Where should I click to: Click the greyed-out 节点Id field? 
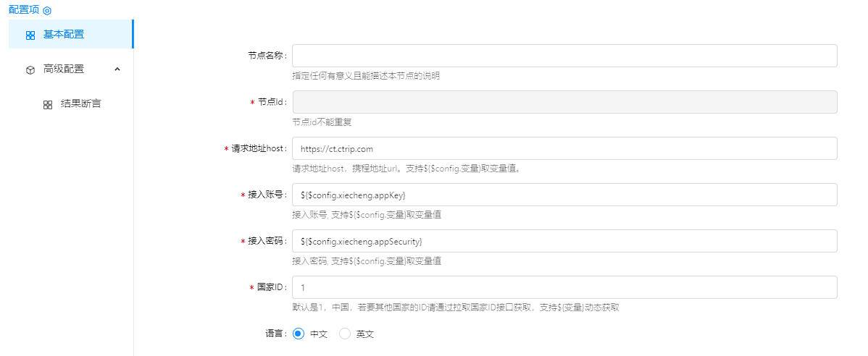tap(564, 102)
